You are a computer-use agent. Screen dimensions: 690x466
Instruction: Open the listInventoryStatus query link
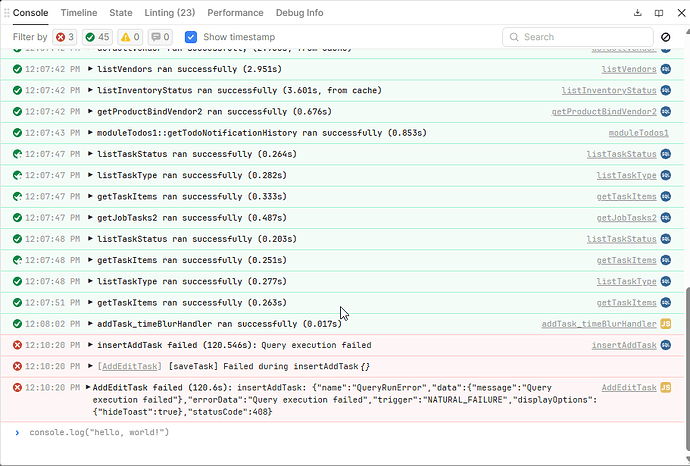(609, 90)
